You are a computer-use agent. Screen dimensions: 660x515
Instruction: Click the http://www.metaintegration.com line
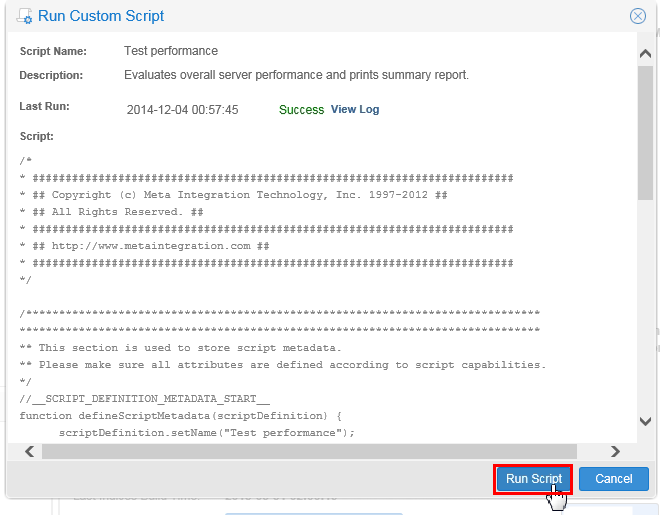[x=144, y=246]
